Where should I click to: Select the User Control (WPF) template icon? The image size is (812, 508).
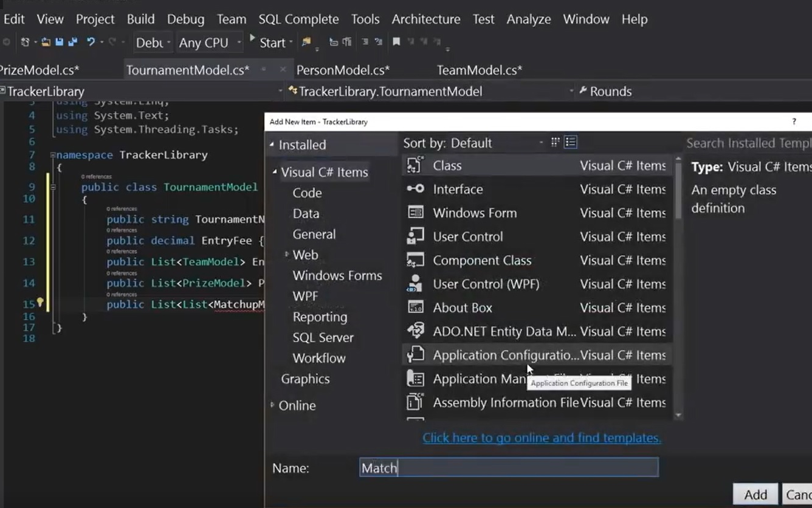tap(416, 284)
